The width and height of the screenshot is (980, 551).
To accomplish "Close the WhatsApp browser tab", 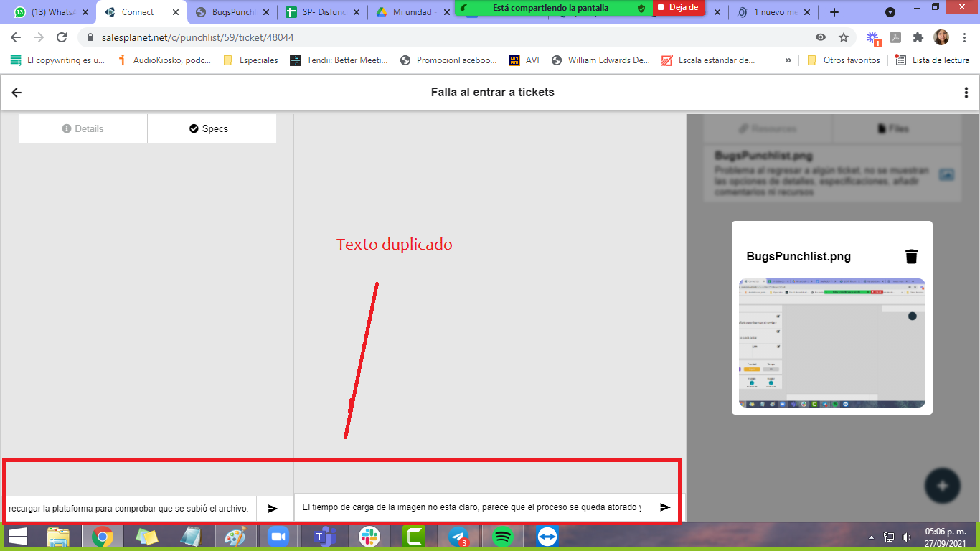I will point(85,12).
